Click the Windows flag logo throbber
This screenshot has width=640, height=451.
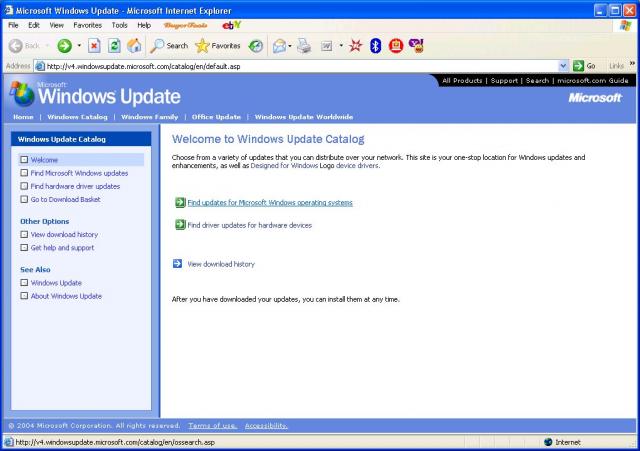[x=625, y=26]
